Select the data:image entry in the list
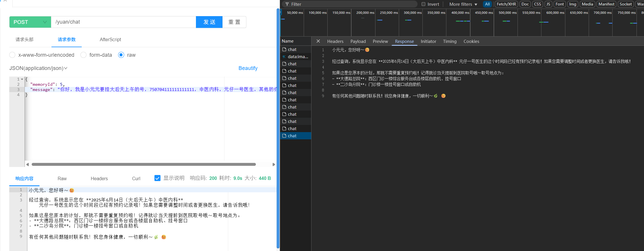This screenshot has width=644, height=251. point(298,57)
